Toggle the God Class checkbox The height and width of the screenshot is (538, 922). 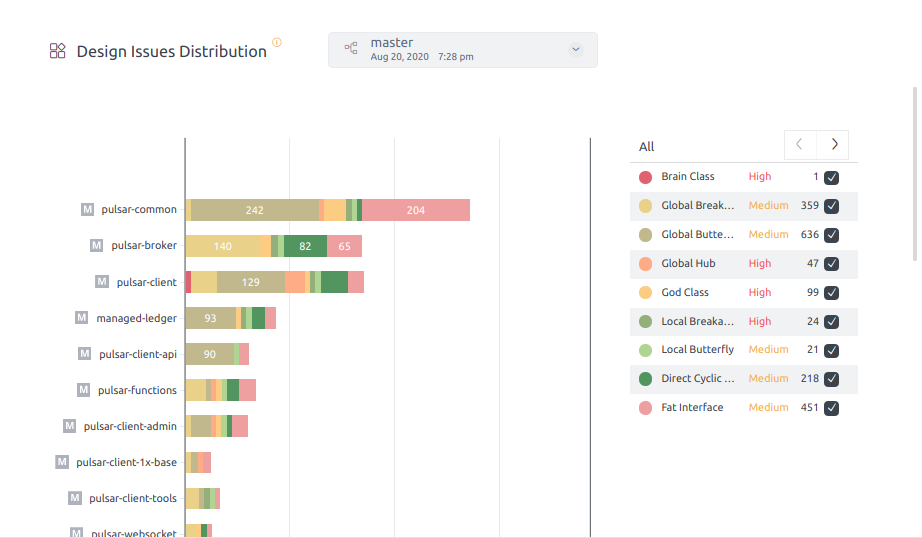tap(831, 293)
